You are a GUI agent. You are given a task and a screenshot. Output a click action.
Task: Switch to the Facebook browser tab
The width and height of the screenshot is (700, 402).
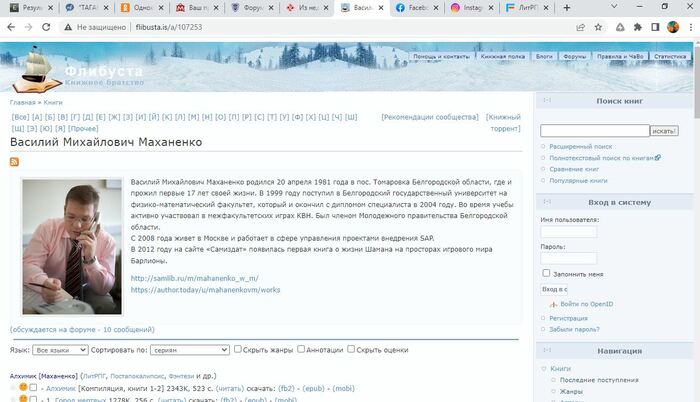pos(417,8)
